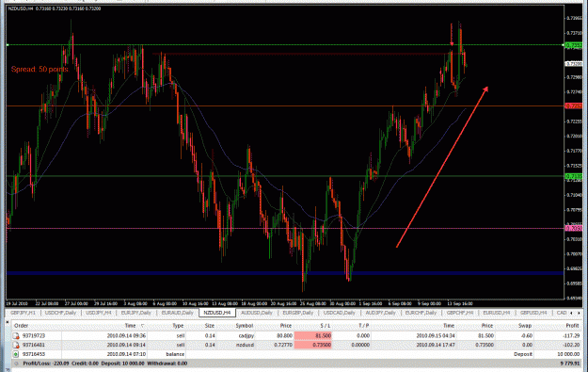This screenshot has height=372, width=588.
Task: Select order number 93716453
Action: 34,354
